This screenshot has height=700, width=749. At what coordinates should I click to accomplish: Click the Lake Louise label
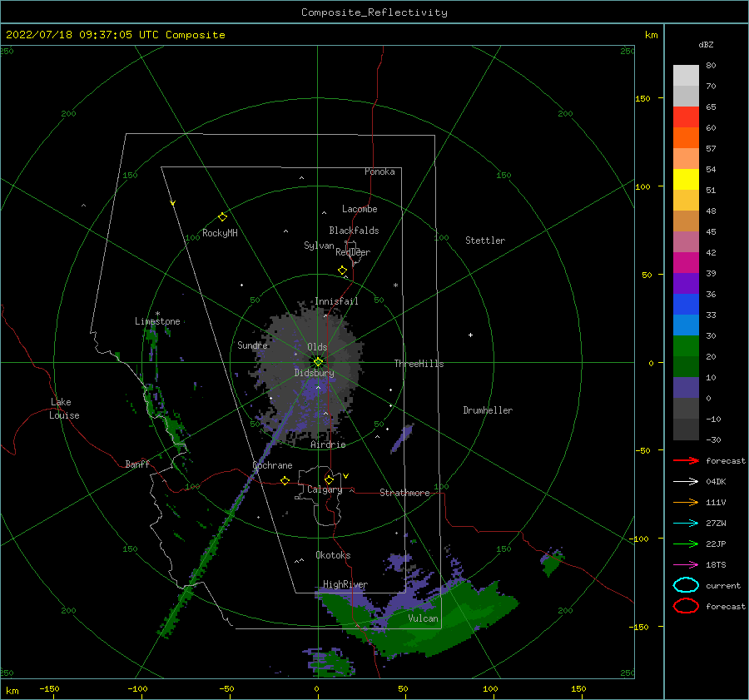pos(64,409)
